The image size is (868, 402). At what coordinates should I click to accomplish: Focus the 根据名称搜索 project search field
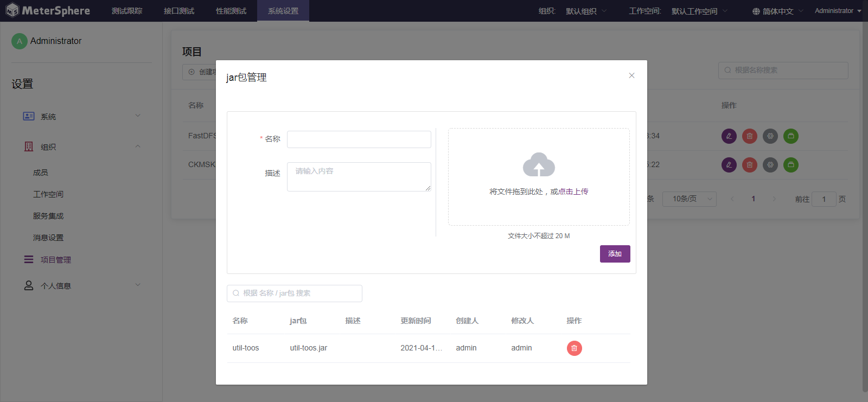783,71
